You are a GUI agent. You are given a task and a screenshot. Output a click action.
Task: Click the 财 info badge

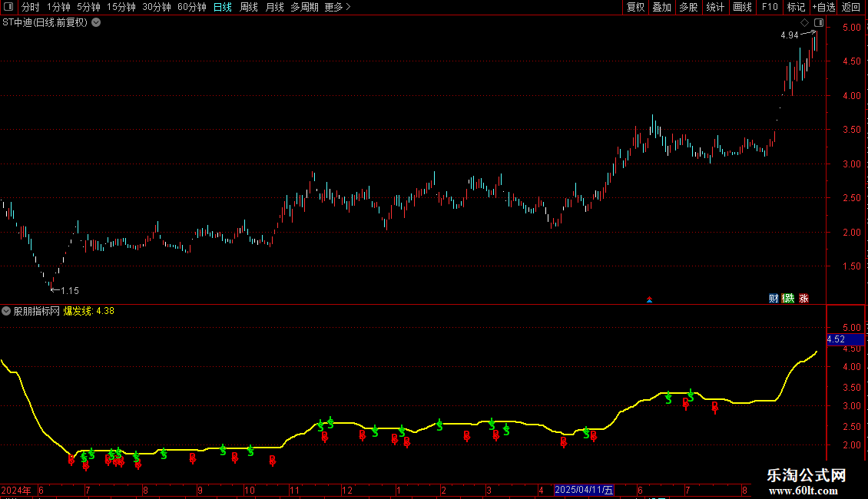point(774,298)
